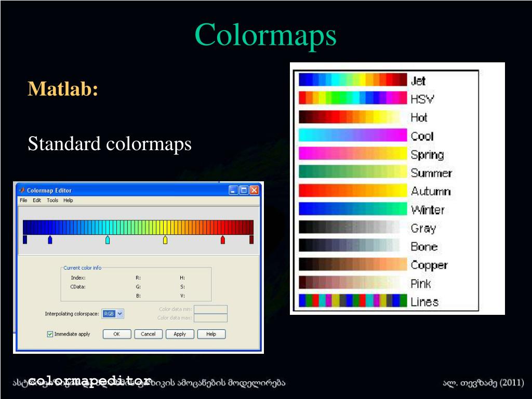The height and width of the screenshot is (399, 532).
Task: Click the 'Bone' label text
Action: tap(424, 246)
